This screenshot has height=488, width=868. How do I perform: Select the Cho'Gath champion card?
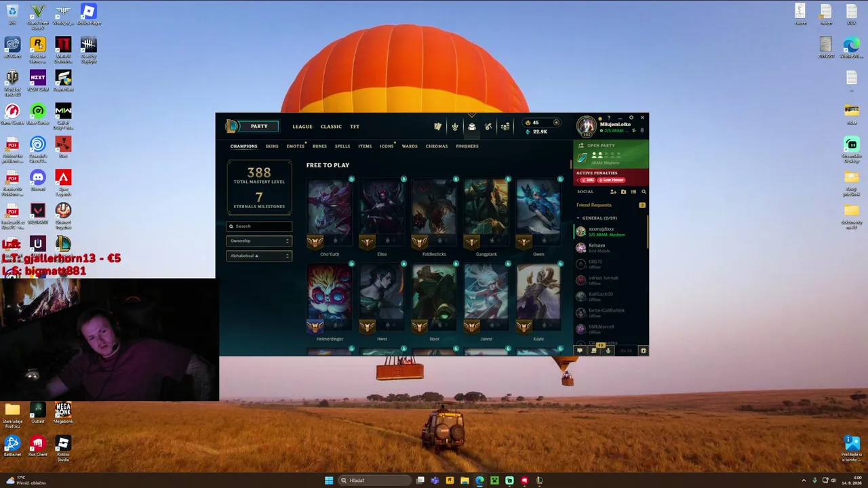(330, 216)
